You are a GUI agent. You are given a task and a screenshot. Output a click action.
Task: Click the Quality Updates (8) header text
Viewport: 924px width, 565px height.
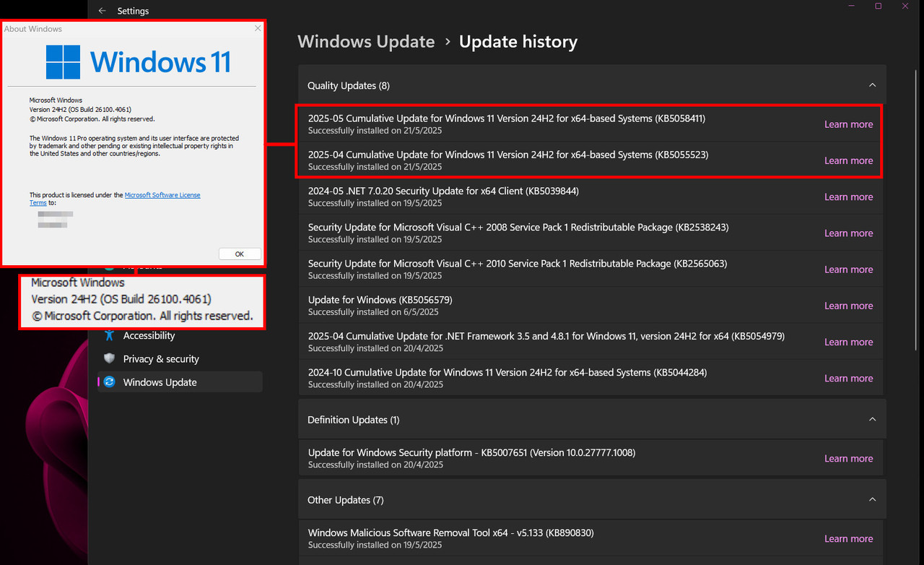click(349, 85)
